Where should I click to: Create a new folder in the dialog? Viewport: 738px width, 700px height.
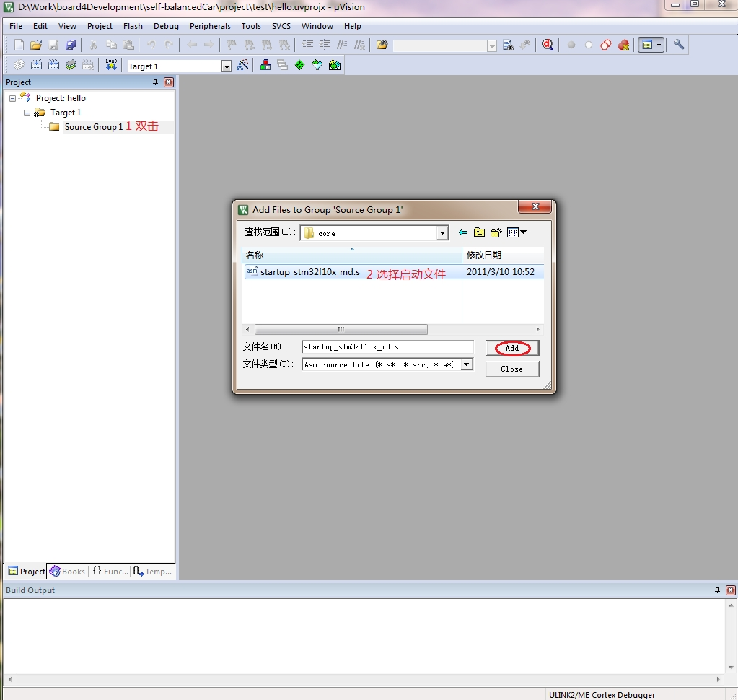coord(496,232)
